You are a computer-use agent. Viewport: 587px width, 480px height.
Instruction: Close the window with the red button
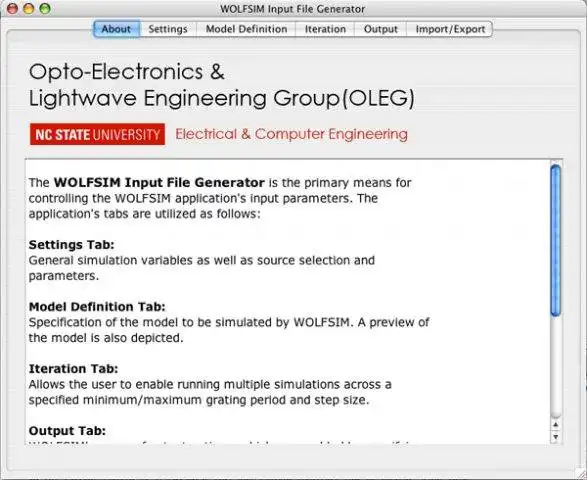(13, 9)
